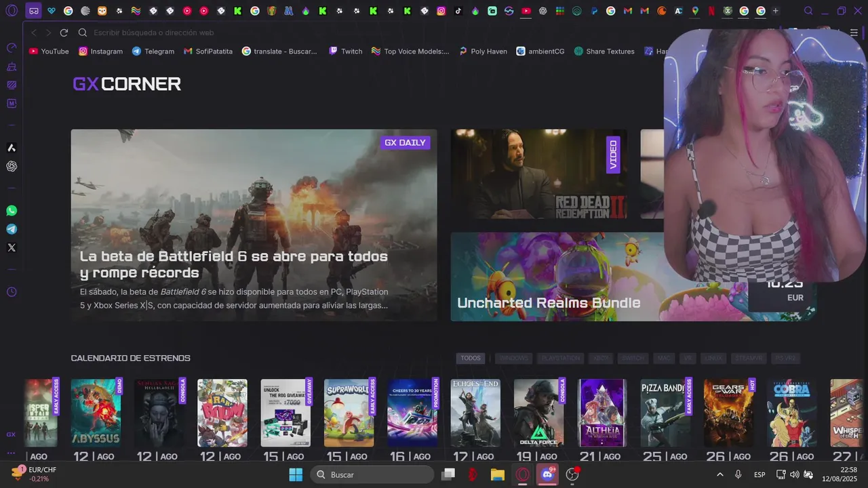Filter releases by LINUX
Image resolution: width=868 pixels, height=488 pixels.
point(714,358)
